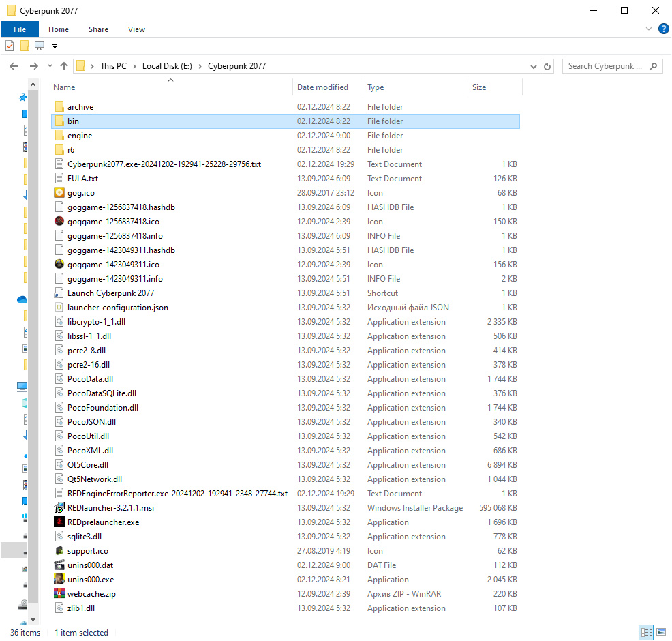Click the Properties icon in Quick Access Toolbar

coord(10,46)
